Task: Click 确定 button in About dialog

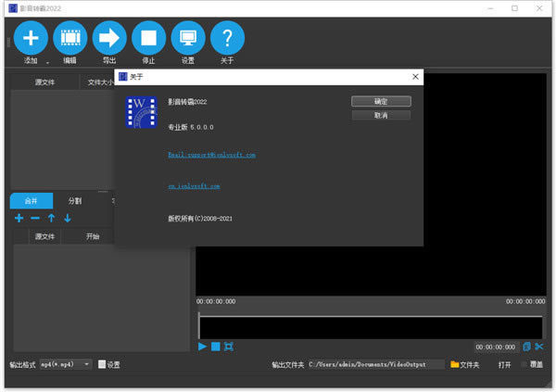Action: point(381,100)
